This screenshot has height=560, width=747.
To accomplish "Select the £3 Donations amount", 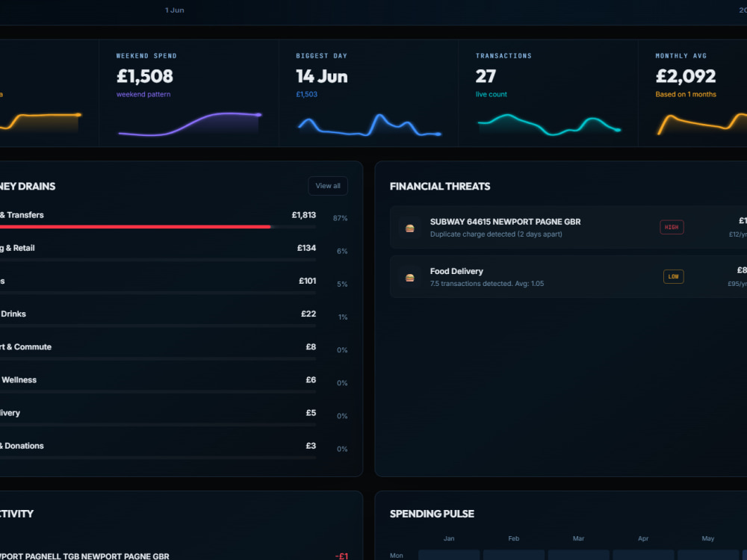I will [311, 445].
